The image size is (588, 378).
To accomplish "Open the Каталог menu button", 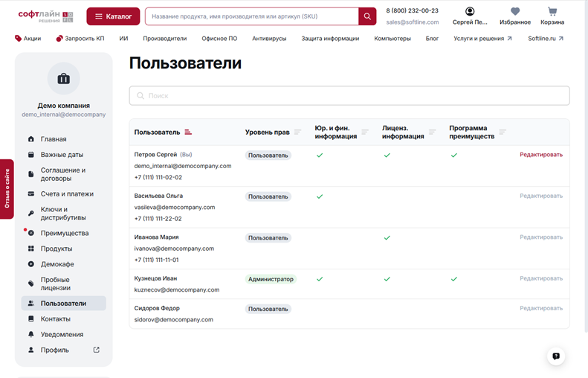I will (113, 16).
